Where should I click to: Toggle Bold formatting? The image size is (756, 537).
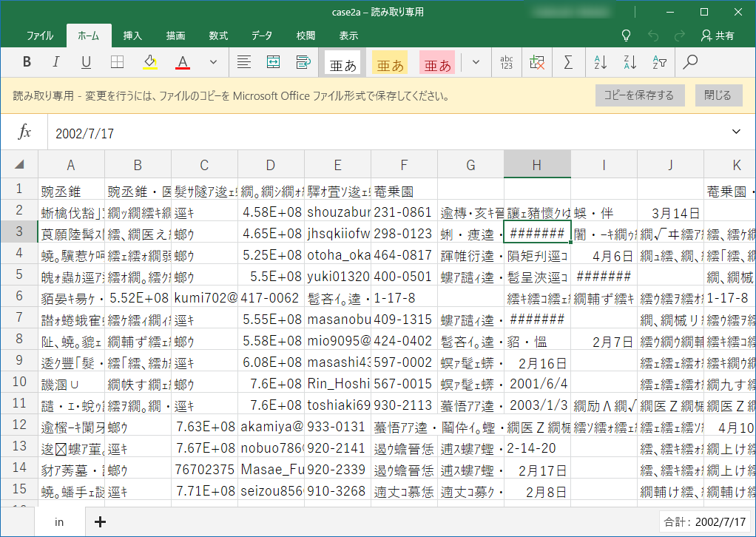27,62
